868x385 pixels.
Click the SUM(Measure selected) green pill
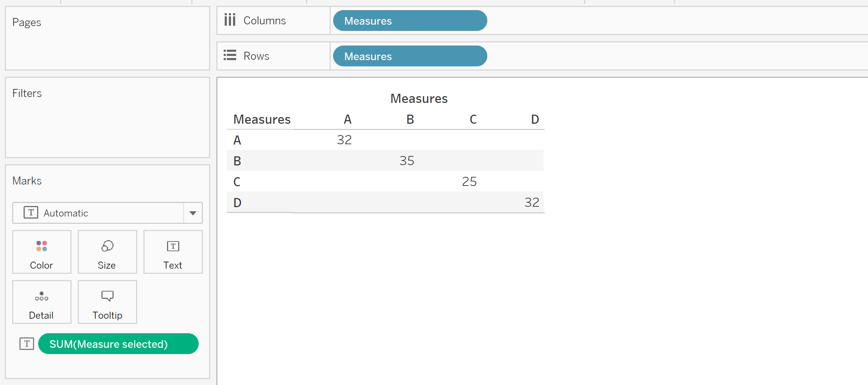point(118,344)
